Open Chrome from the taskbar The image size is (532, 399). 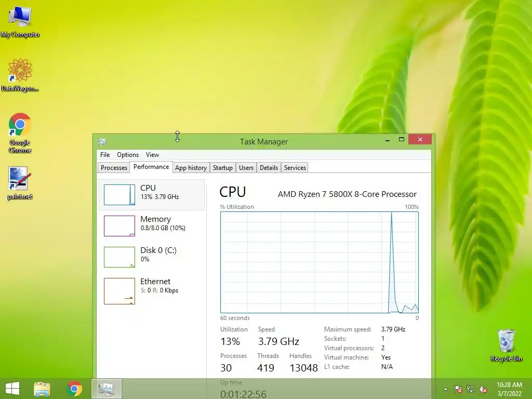coord(75,389)
